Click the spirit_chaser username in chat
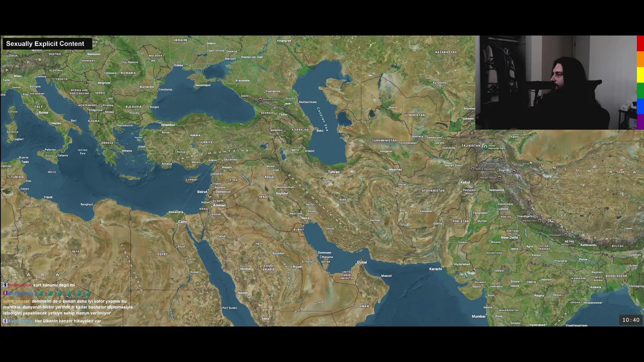The width and height of the screenshot is (644, 362). coord(17,301)
